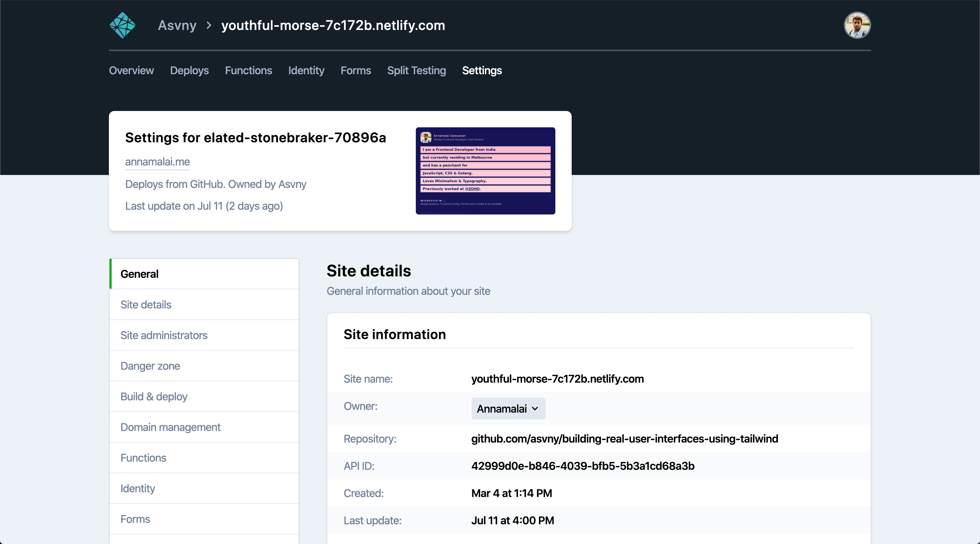Click the site preview screenshot thumbnail
The height and width of the screenshot is (544, 980).
(485, 171)
